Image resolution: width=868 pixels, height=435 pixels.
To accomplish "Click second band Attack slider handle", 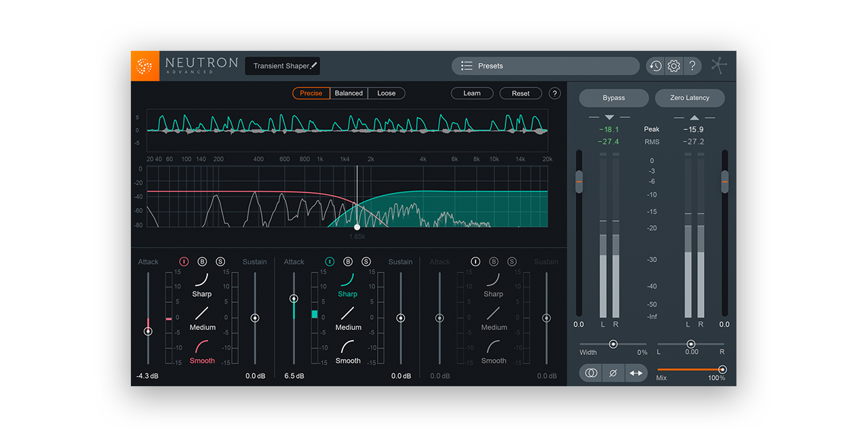I will click(x=294, y=299).
